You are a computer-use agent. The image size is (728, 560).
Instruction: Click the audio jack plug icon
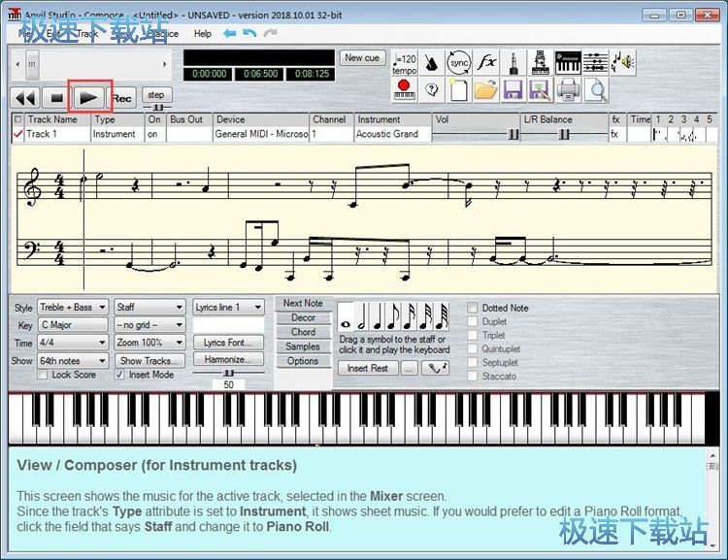pos(513,63)
